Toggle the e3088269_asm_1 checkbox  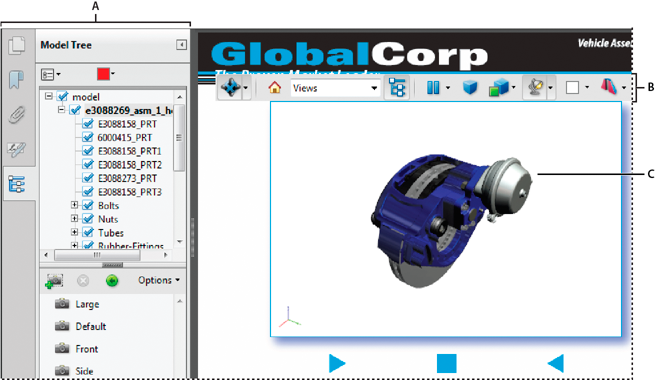coord(75,110)
